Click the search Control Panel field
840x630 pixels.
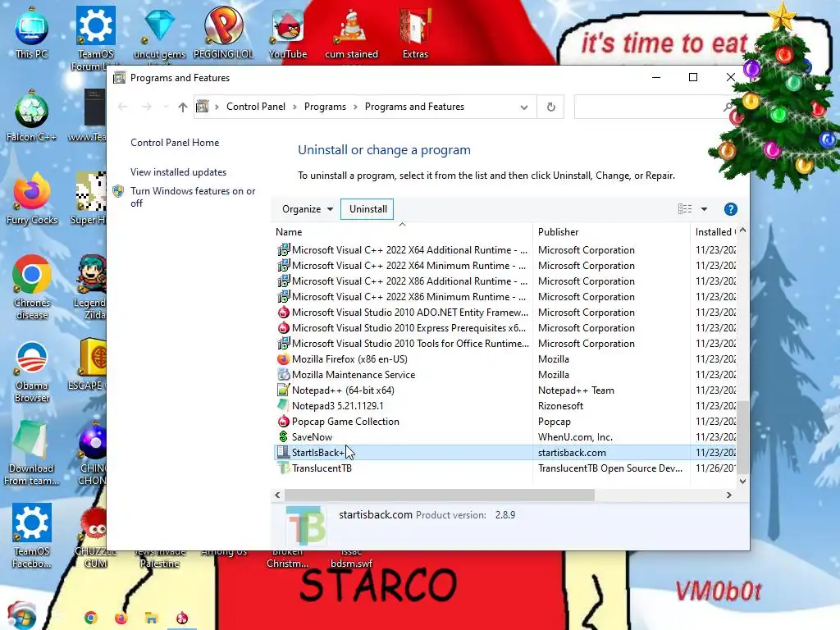tap(654, 107)
